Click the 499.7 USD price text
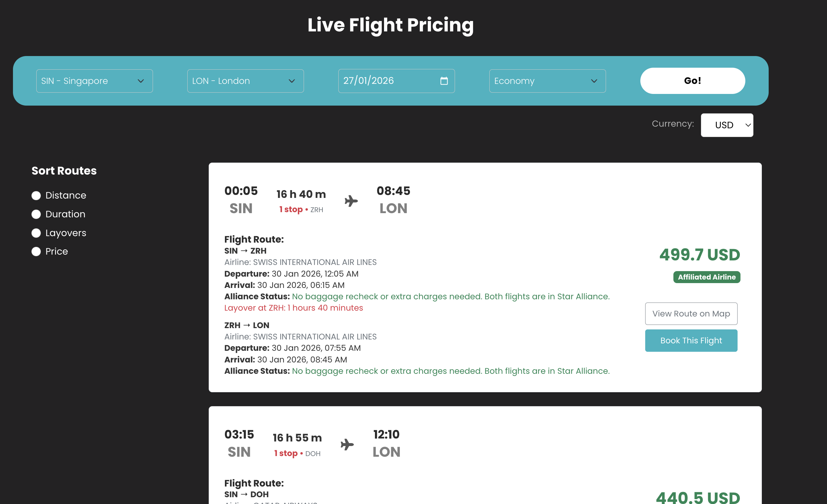 point(699,255)
